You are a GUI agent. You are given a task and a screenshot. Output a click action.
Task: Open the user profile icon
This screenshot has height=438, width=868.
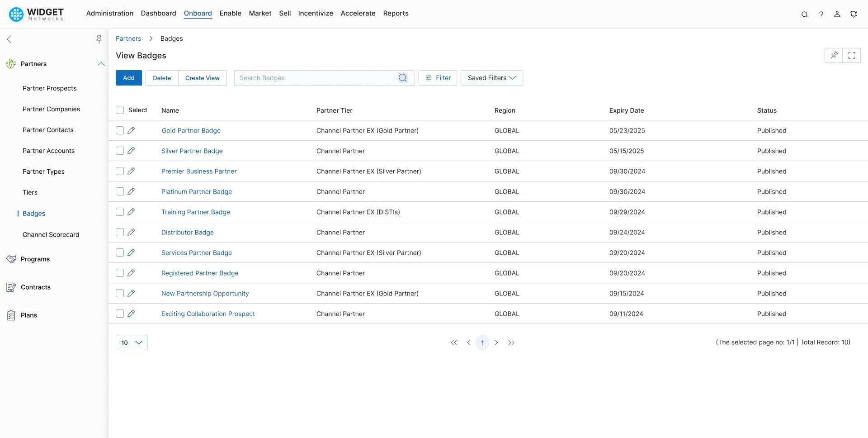(x=837, y=14)
